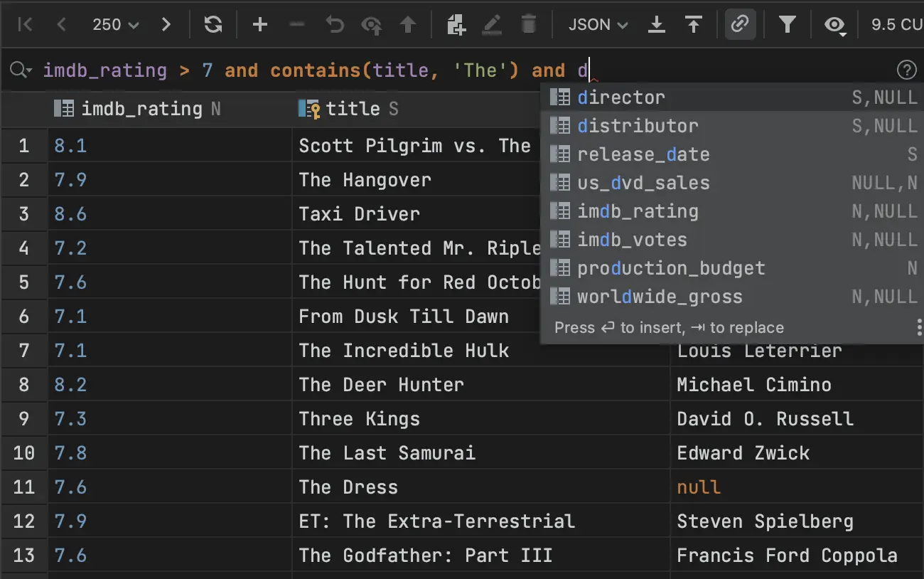Select director cell David O. Russell
The height and width of the screenshot is (579, 924).
(x=797, y=419)
